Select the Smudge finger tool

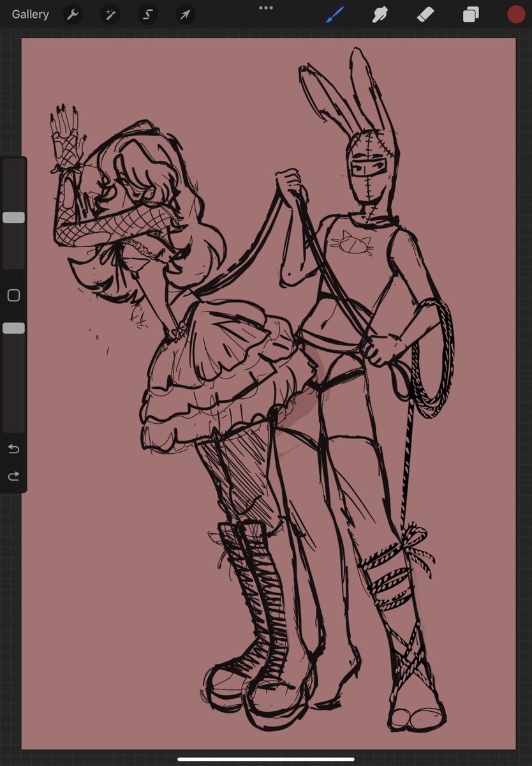pos(380,14)
